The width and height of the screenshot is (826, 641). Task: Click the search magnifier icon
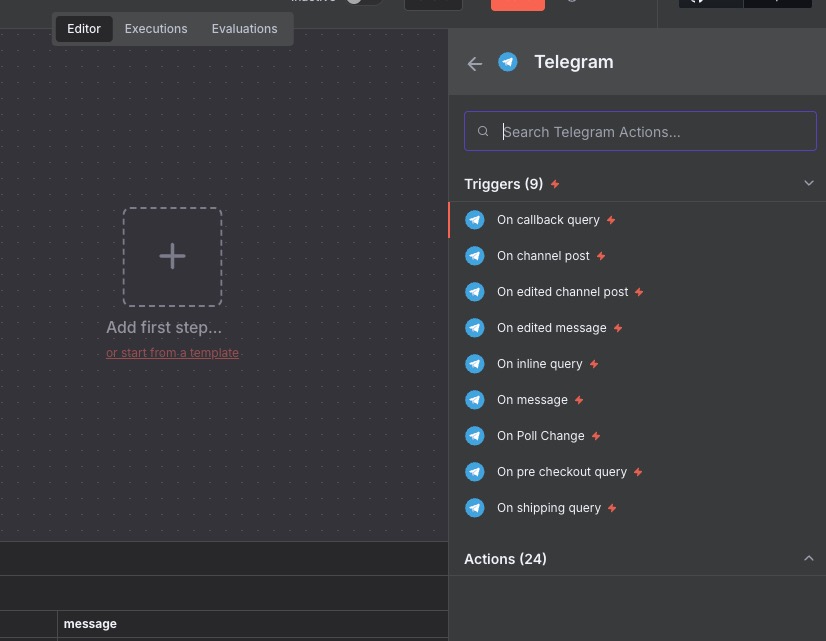(x=483, y=131)
